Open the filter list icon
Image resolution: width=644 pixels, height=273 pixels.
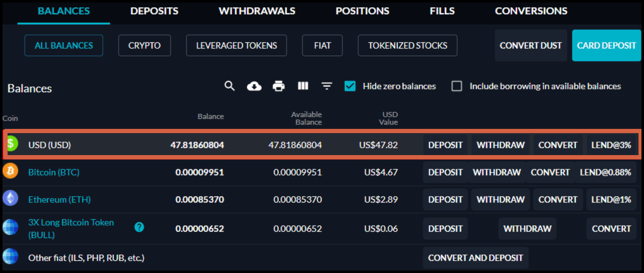(326, 86)
